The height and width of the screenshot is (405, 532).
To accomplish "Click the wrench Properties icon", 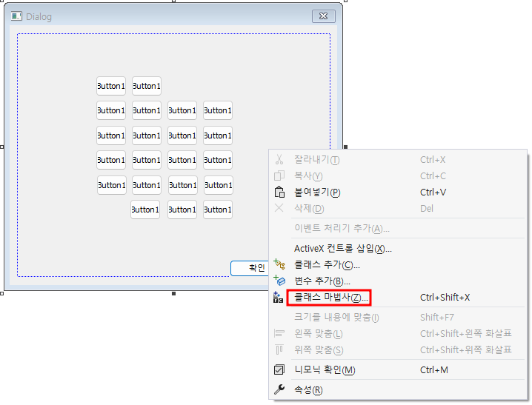I will tap(279, 389).
